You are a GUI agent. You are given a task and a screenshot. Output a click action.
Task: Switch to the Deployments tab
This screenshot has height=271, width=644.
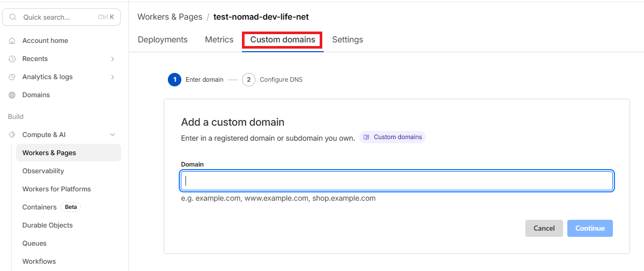[163, 40]
